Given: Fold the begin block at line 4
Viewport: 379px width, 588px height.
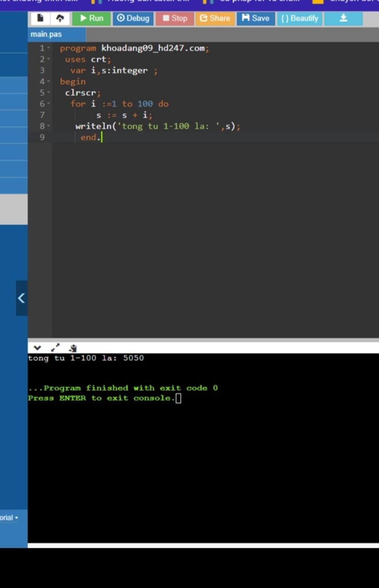Looking at the screenshot, I should 48,81.
